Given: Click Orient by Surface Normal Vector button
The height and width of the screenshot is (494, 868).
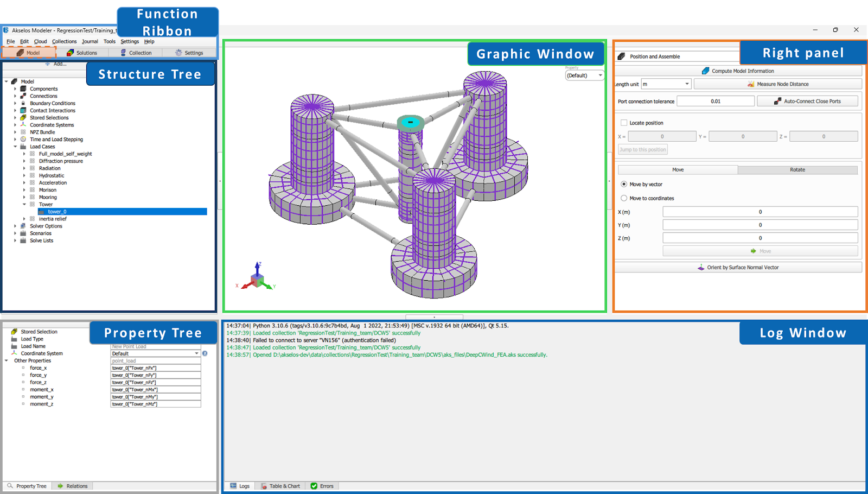Looking at the screenshot, I should (x=738, y=267).
